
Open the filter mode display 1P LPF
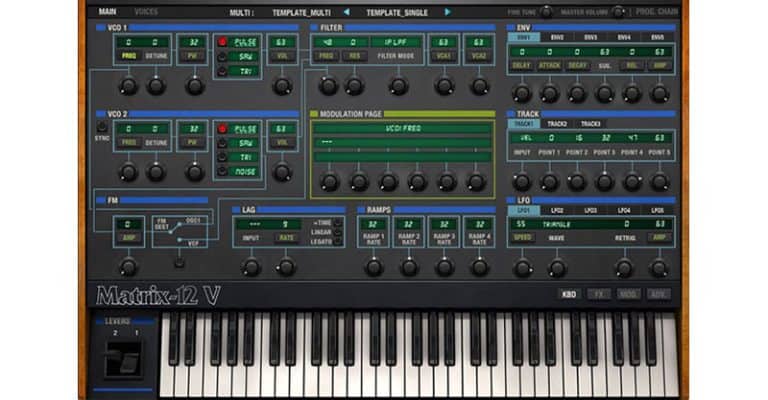(x=396, y=43)
